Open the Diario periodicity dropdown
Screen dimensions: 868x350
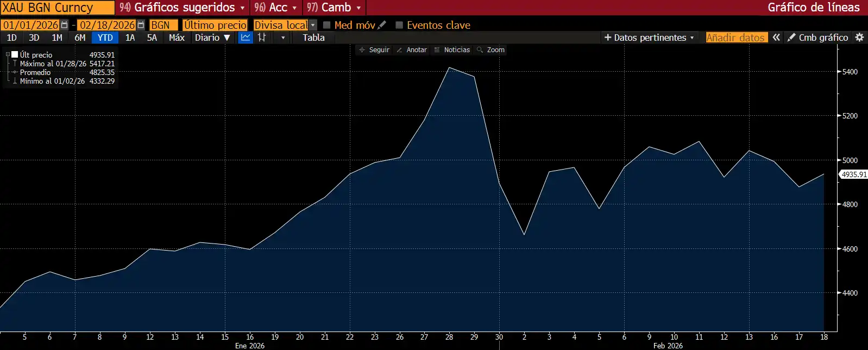coord(212,37)
